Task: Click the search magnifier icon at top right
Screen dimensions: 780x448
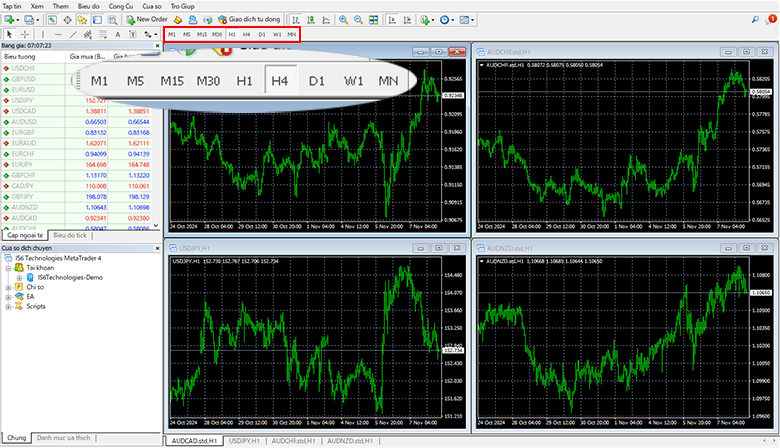Action: pos(755,19)
